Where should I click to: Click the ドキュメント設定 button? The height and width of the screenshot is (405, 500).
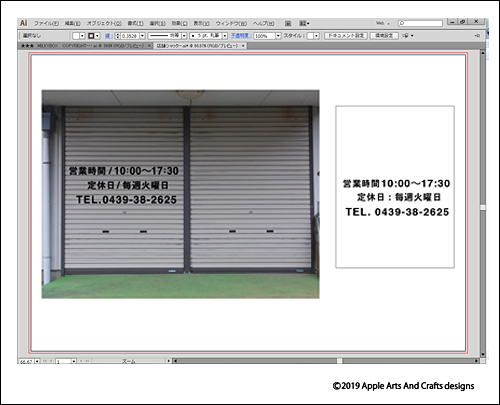tap(346, 36)
